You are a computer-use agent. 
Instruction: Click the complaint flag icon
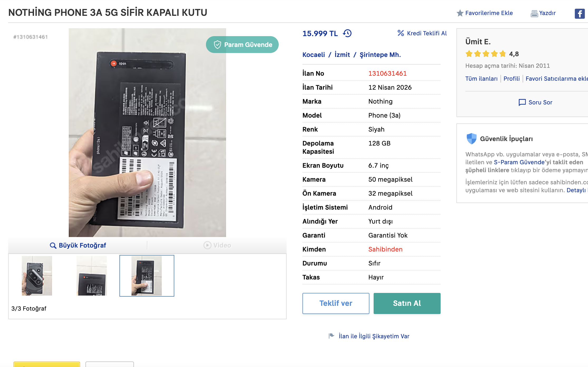[331, 336]
